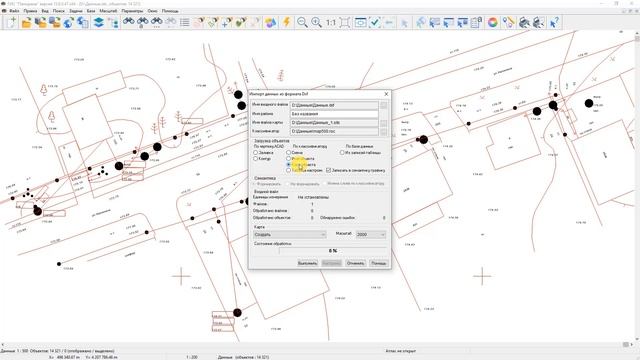Close the DXF import dialog
This screenshot has height=360, width=640.
point(386,94)
